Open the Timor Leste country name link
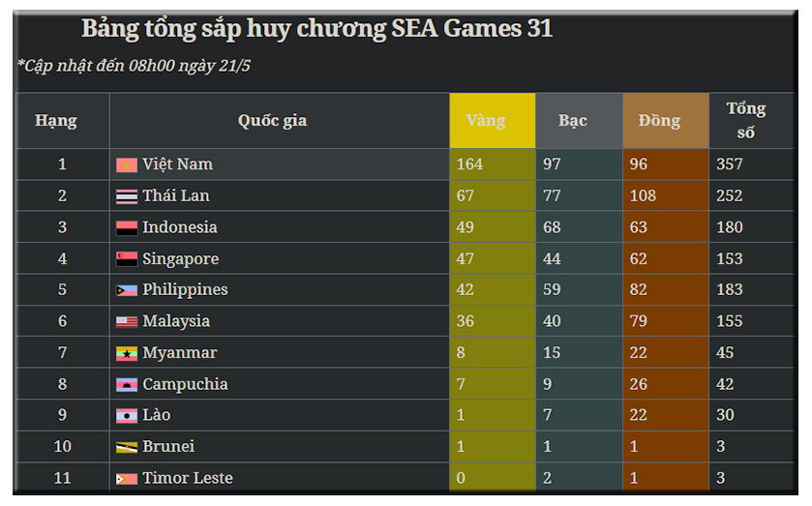The image size is (812, 506). coord(187,478)
